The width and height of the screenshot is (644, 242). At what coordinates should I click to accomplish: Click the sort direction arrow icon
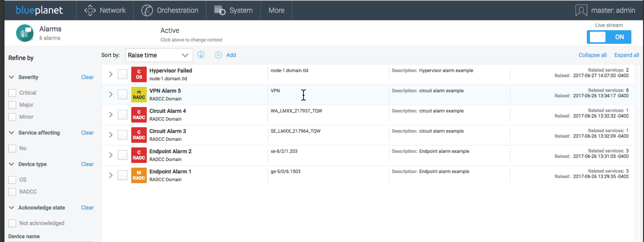tap(201, 55)
